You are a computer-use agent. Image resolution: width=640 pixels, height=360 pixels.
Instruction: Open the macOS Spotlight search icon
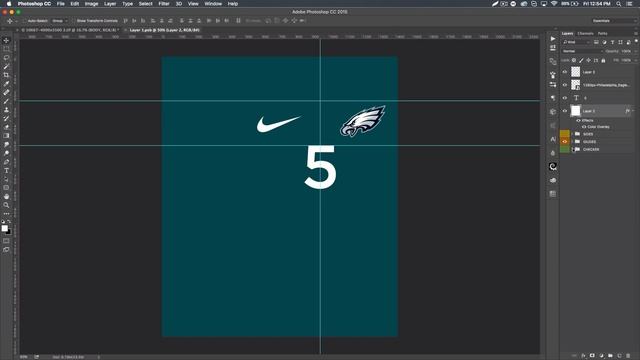tap(619, 4)
